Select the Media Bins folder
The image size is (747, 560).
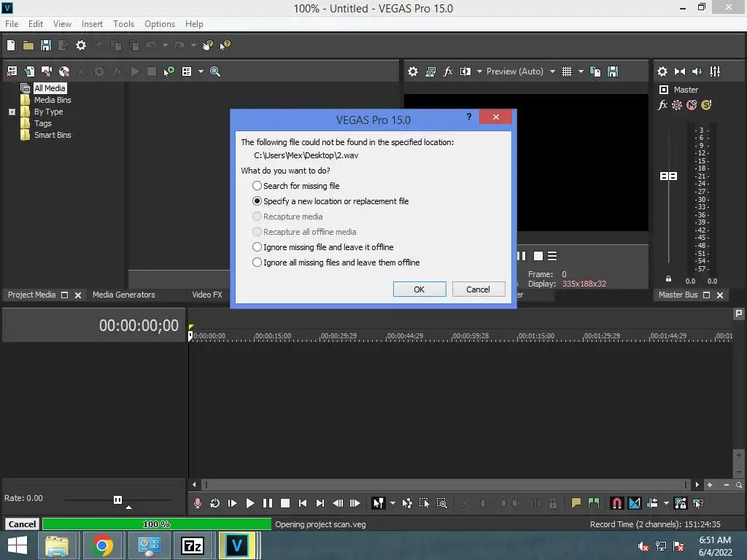point(53,100)
